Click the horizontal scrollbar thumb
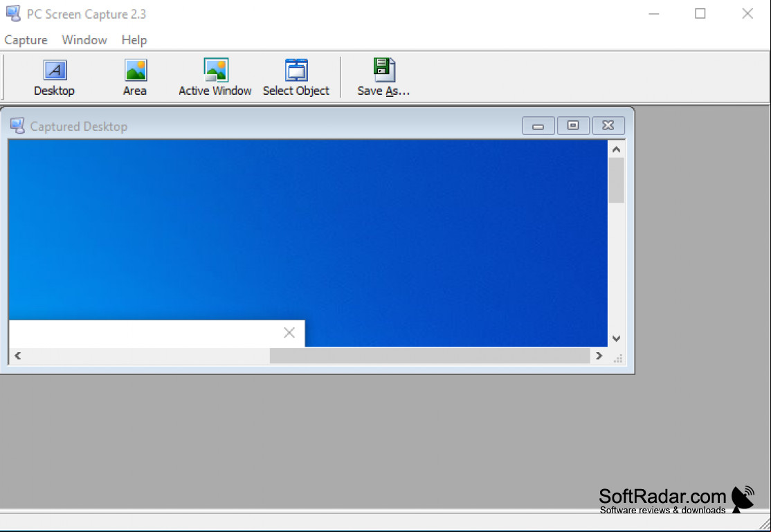The width and height of the screenshot is (771, 532). pos(430,356)
